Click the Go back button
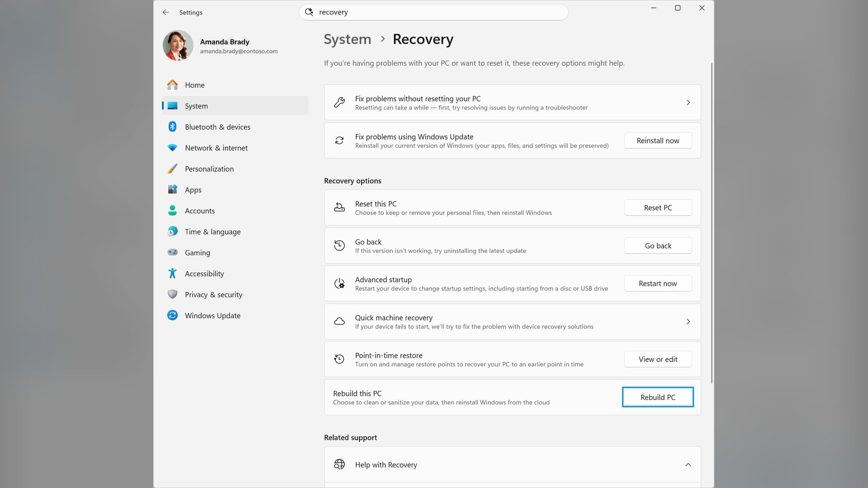 tap(658, 246)
